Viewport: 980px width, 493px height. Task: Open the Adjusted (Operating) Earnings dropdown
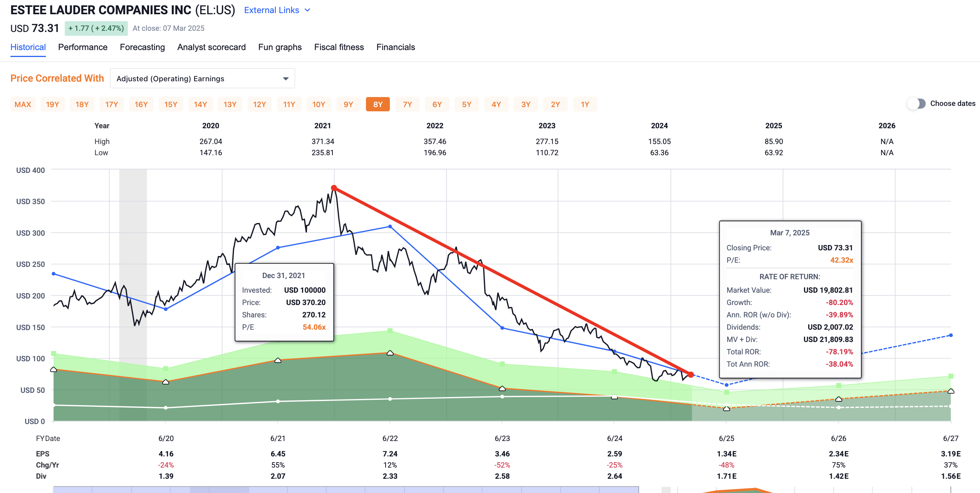pyautogui.click(x=202, y=79)
